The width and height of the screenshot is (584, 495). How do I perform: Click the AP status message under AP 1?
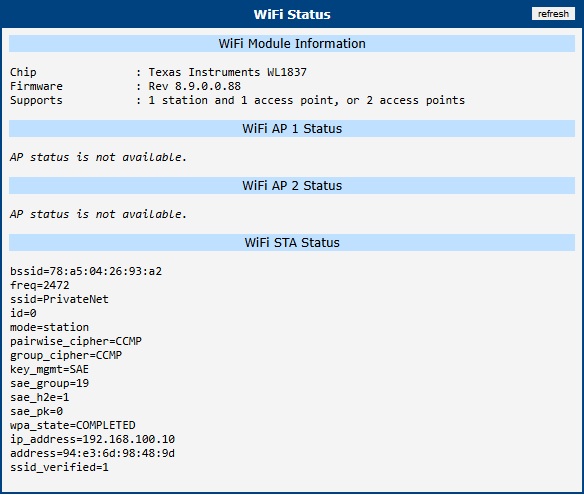[98, 157]
